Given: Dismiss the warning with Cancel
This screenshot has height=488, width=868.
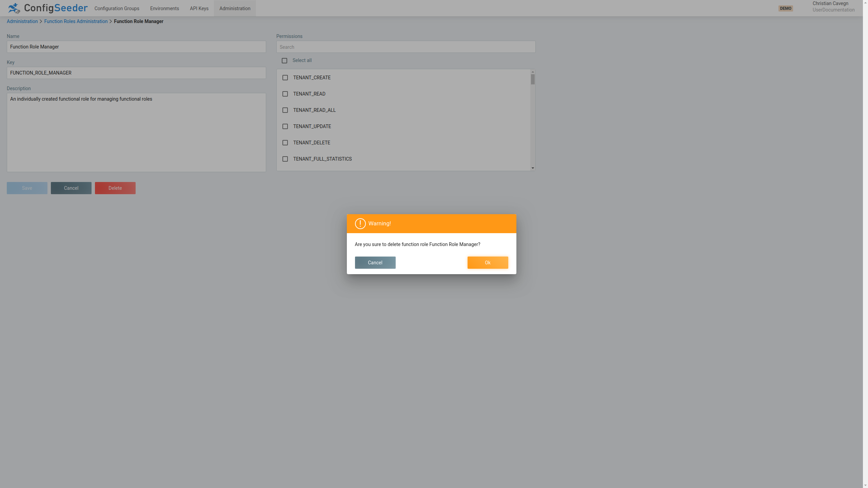Looking at the screenshot, I should click(x=375, y=262).
